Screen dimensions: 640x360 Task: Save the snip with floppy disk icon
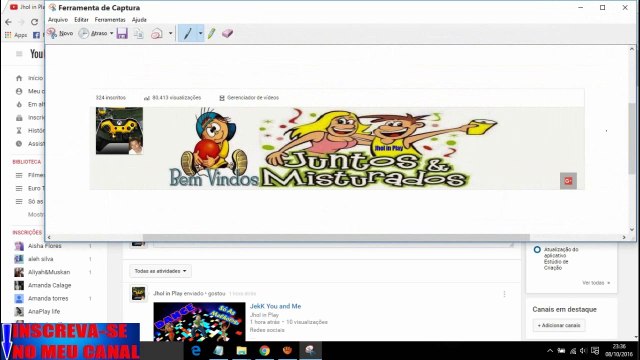point(122,33)
